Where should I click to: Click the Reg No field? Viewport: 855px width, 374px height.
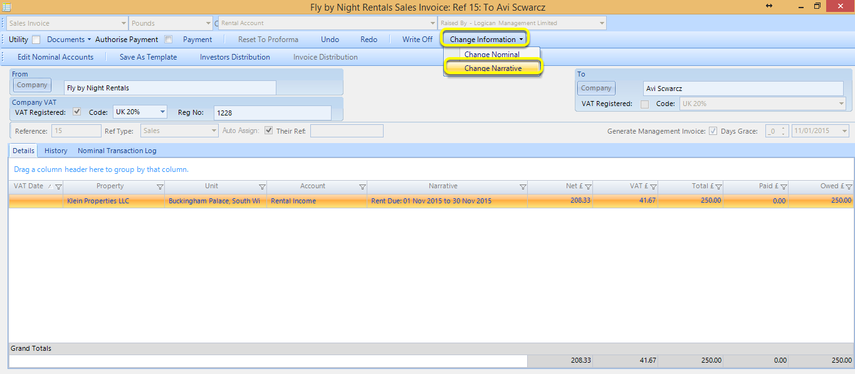click(272, 112)
